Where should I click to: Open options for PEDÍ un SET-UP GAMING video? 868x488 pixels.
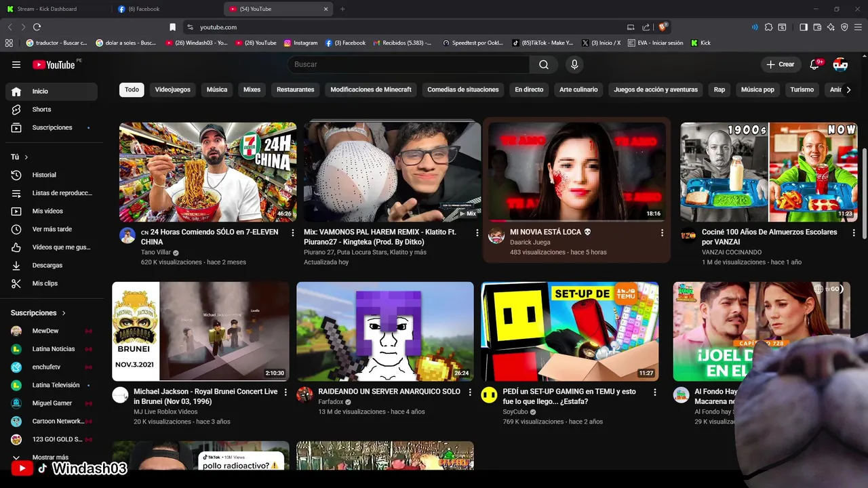(x=654, y=392)
